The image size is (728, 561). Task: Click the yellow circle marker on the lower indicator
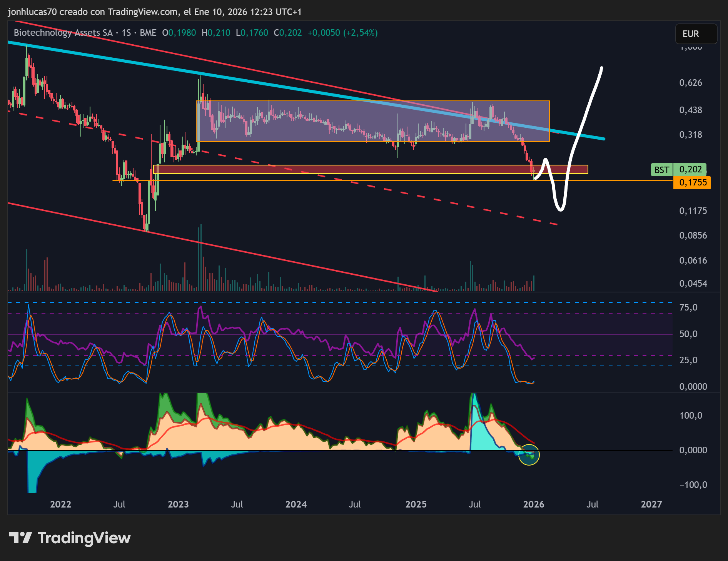pyautogui.click(x=529, y=455)
